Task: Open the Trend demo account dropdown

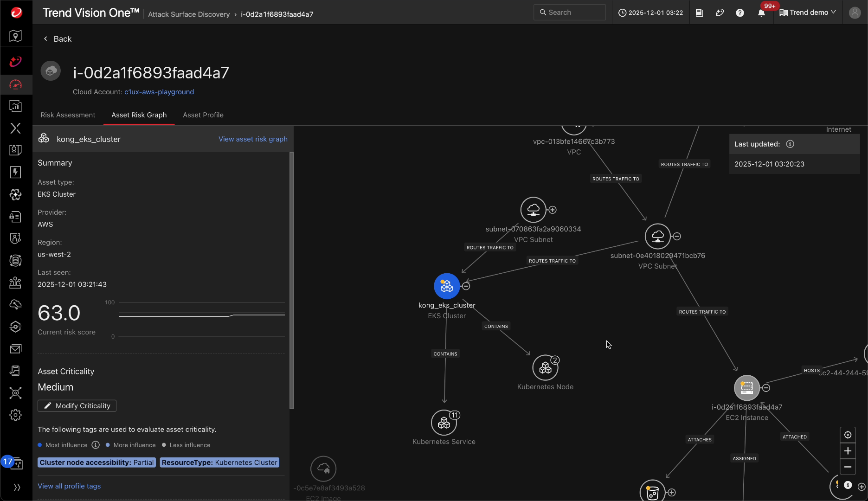Action: 807,13
